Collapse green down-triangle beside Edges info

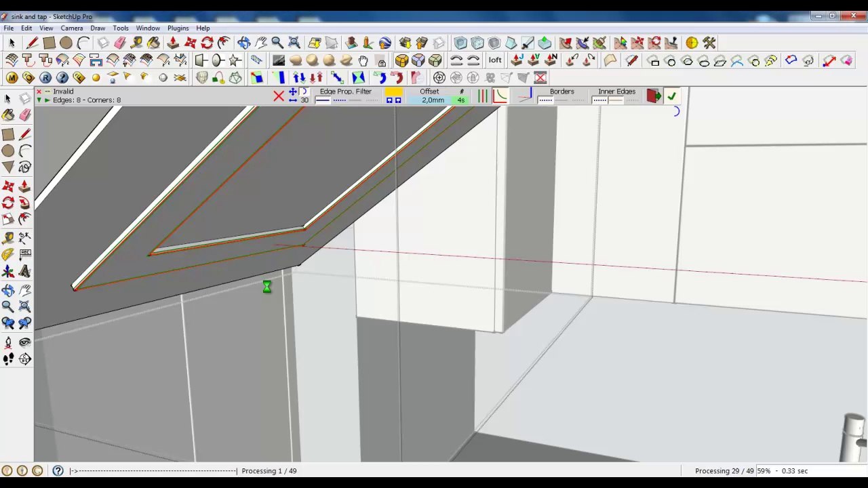[39, 100]
